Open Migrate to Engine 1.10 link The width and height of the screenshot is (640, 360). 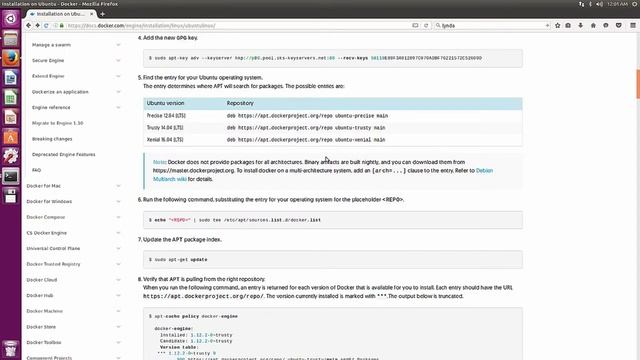[58, 123]
